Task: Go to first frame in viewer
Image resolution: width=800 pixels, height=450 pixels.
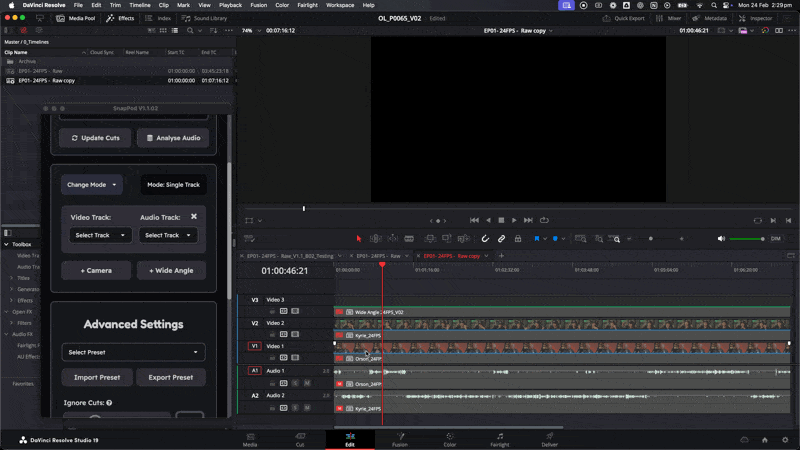Action: pos(474,220)
